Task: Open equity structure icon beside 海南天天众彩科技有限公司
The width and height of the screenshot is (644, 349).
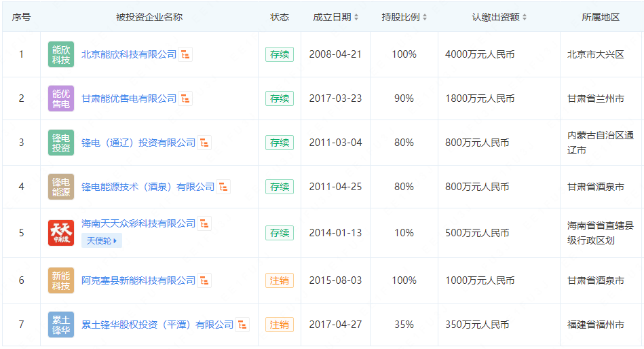Action: click(204, 223)
